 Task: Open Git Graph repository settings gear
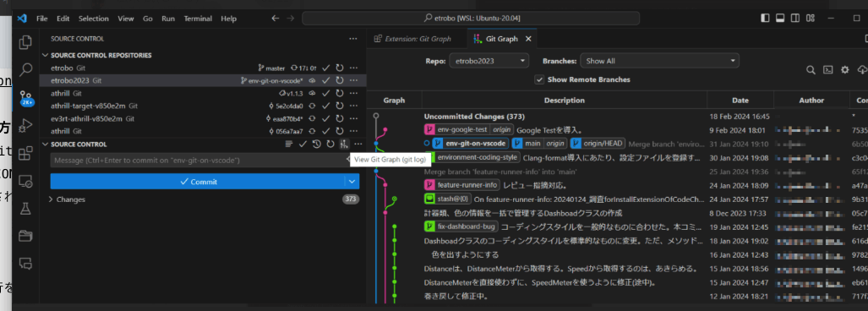844,70
